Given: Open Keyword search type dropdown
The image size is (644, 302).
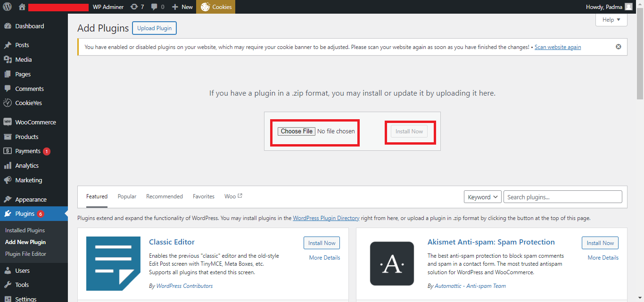Looking at the screenshot, I should pos(483,197).
